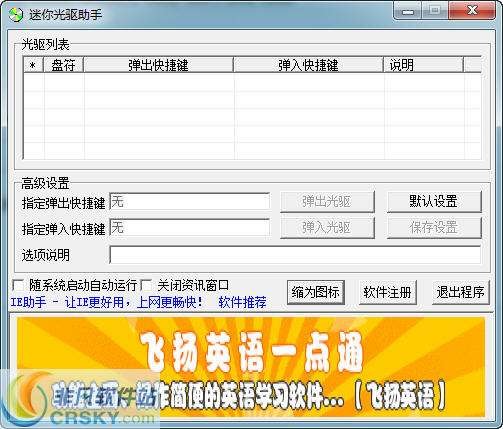This screenshot has width=503, height=429.
Task: Minimize to tray with 缩为图标 button
Action: (316, 292)
